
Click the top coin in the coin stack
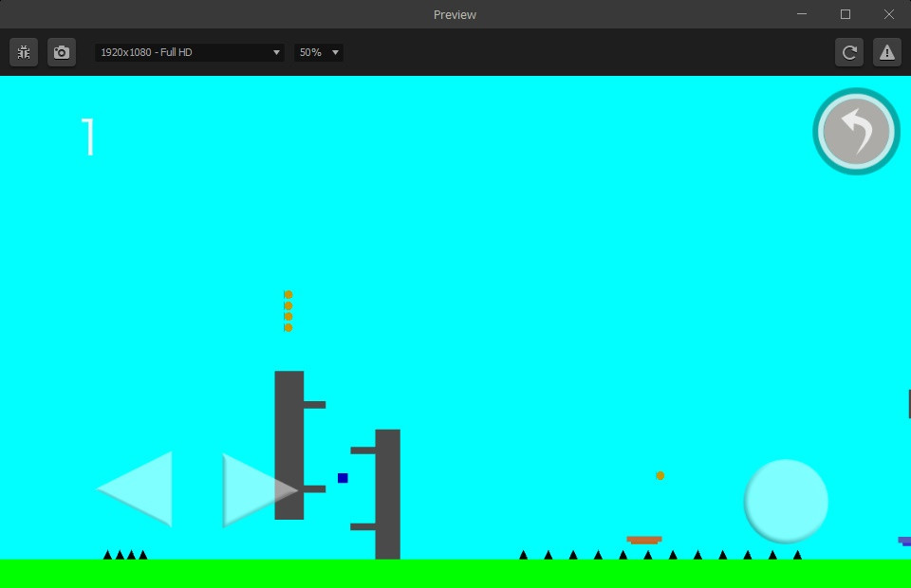(x=288, y=295)
